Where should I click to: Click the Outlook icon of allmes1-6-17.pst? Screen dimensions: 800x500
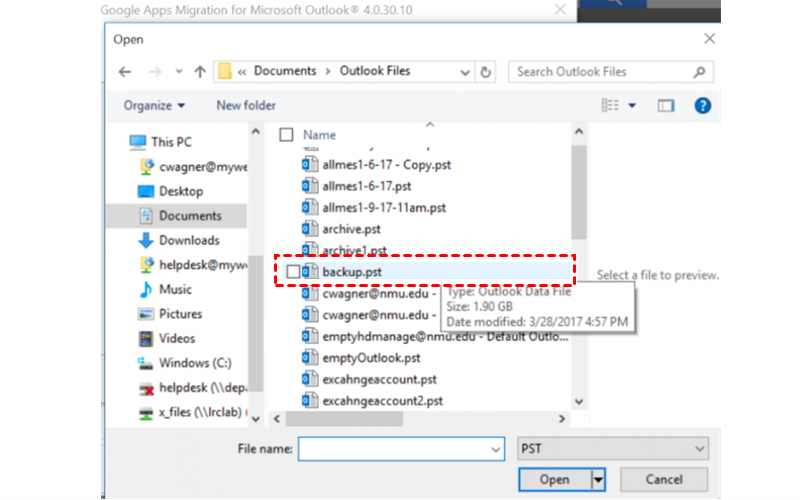point(309,186)
